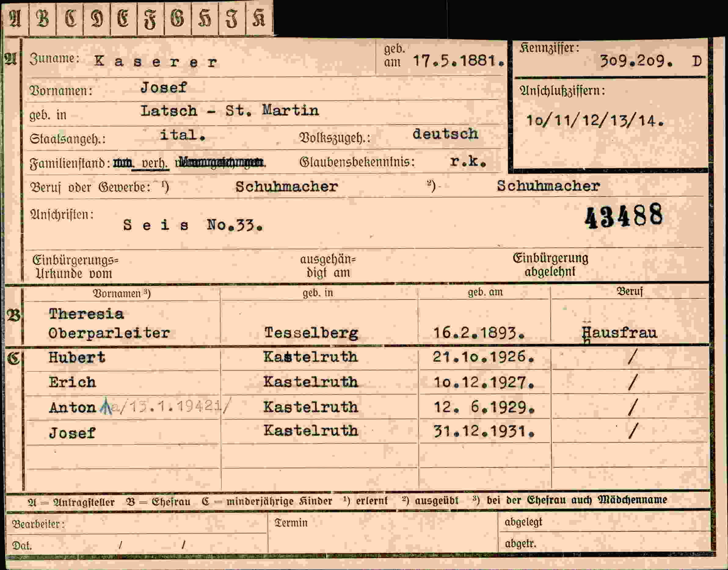
Task: Click wife's occupation 'Hausfrau'
Action: point(619,333)
